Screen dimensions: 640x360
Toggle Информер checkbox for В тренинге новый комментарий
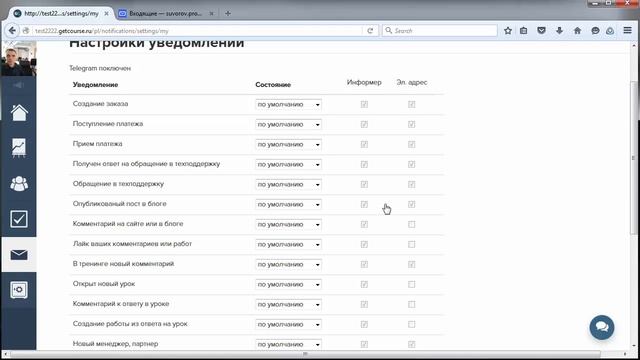pyautogui.click(x=364, y=264)
